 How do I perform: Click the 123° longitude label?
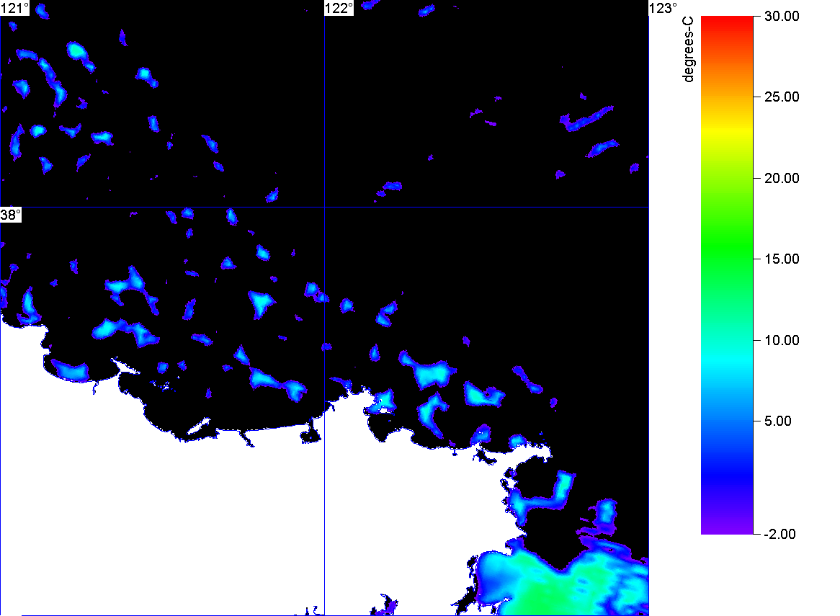click(663, 9)
